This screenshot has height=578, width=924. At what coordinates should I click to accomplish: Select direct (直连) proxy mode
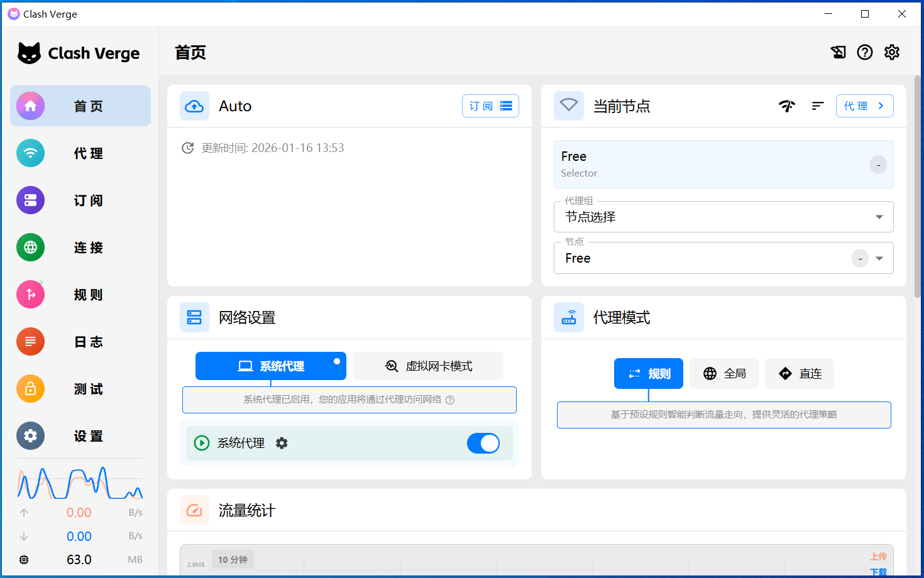pos(800,374)
